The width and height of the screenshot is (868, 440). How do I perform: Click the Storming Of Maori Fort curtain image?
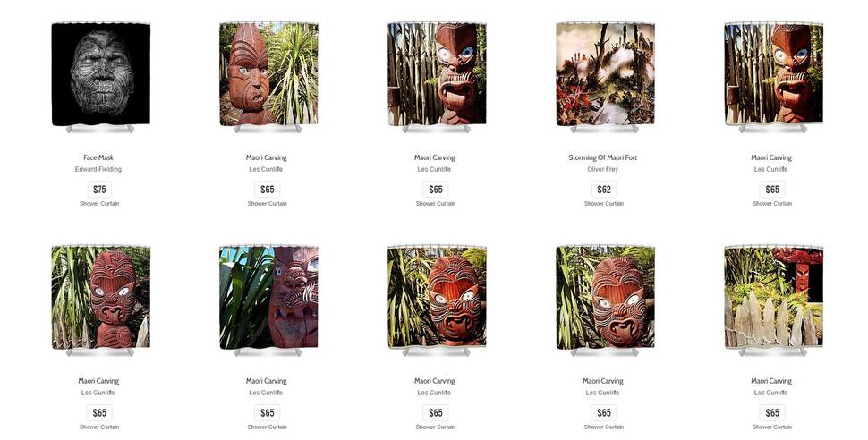click(x=605, y=74)
